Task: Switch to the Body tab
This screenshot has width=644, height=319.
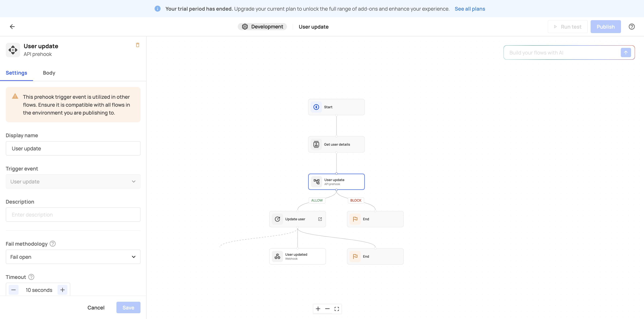Action: [49, 73]
